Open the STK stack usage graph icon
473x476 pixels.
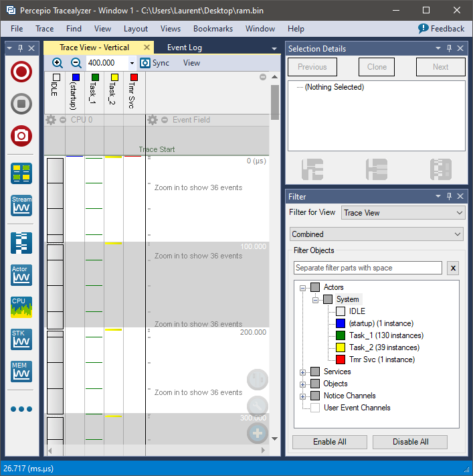tap(21, 339)
